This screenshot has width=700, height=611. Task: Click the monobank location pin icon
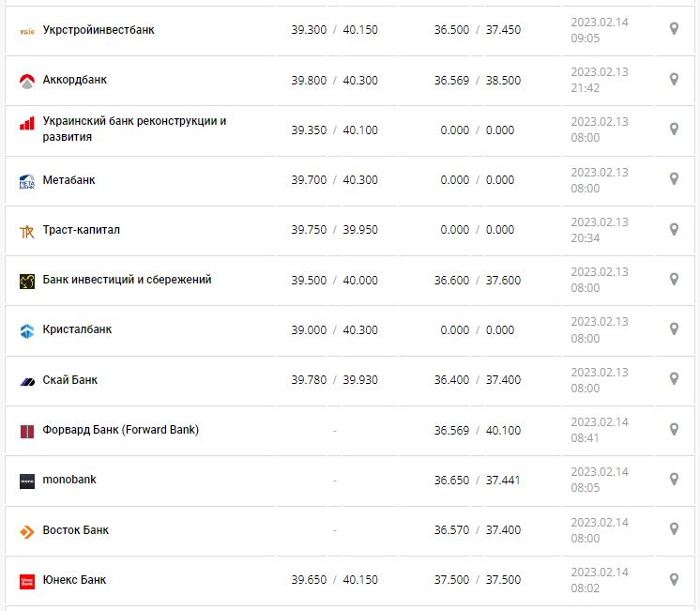pyautogui.click(x=674, y=480)
